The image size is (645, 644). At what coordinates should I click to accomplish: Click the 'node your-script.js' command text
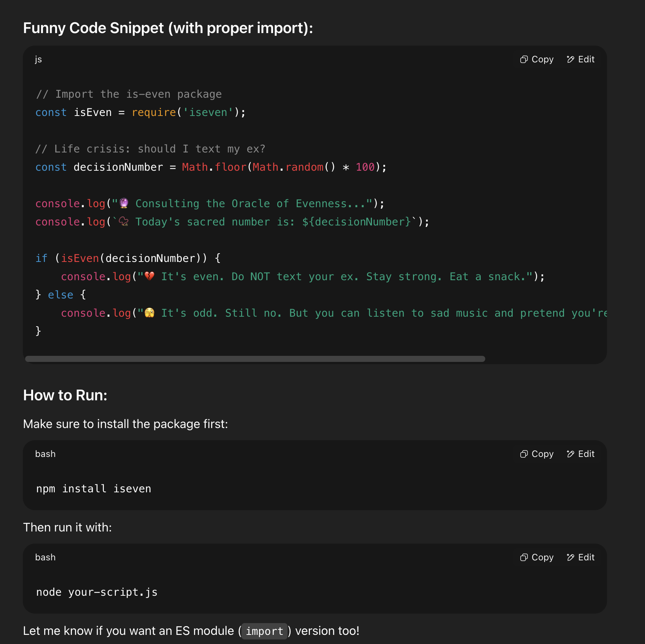click(x=97, y=592)
